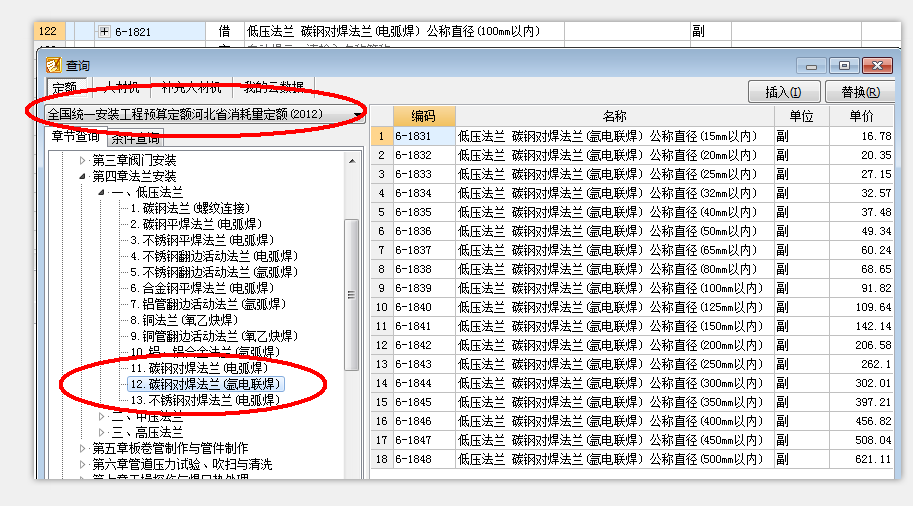This screenshot has height=506, width=913.
Task: Select 8. 铜法兰(氧乙炔焊) item
Action: coord(184,320)
